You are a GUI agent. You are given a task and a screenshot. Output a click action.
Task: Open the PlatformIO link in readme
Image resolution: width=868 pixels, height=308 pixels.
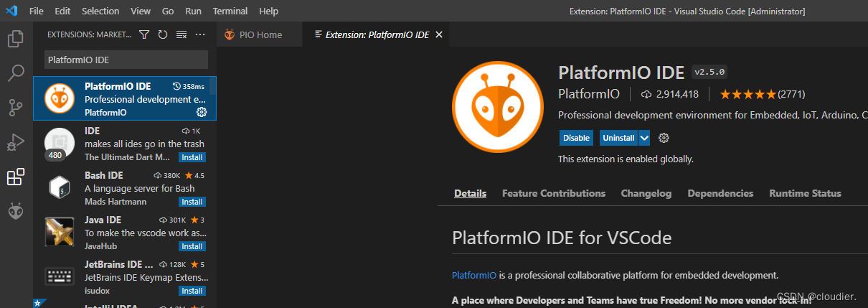[x=473, y=275]
